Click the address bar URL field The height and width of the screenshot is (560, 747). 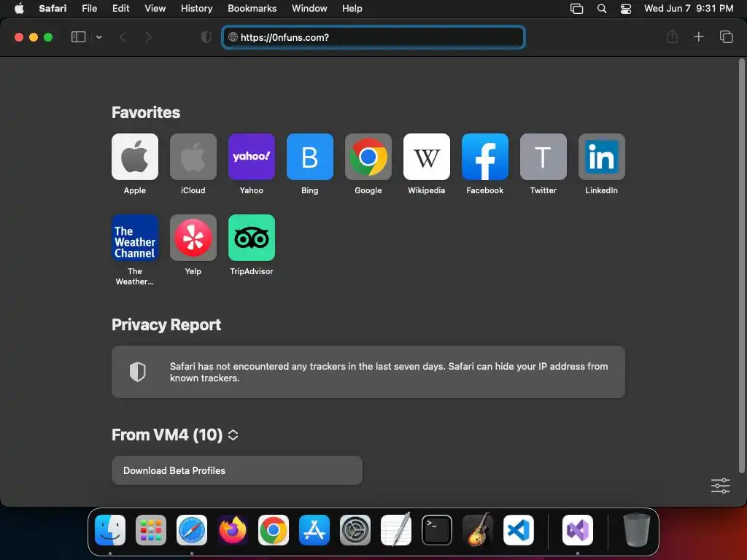coord(373,37)
